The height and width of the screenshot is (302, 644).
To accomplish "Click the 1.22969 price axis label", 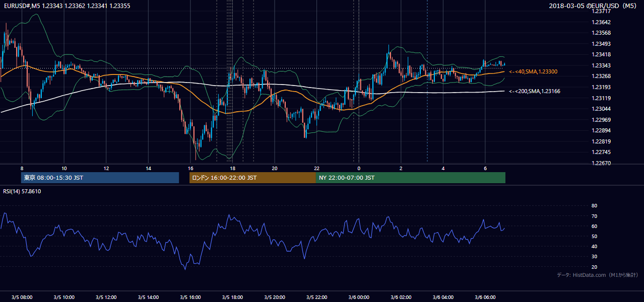I will coord(601,120).
